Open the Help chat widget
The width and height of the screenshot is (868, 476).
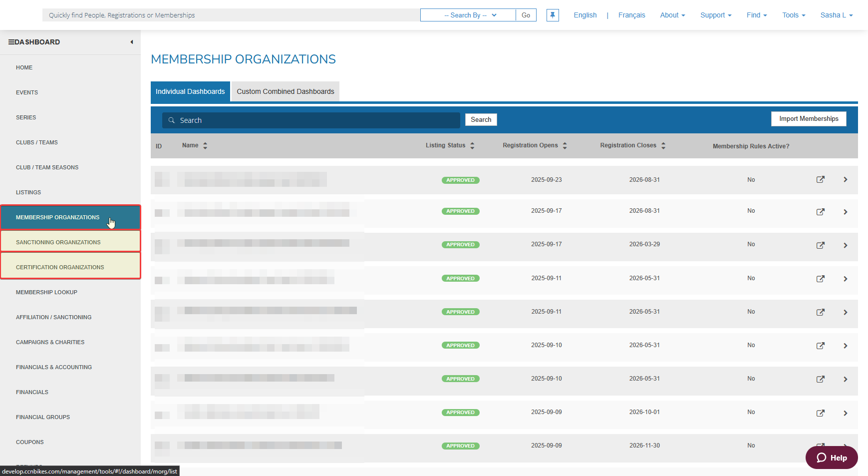(831, 458)
